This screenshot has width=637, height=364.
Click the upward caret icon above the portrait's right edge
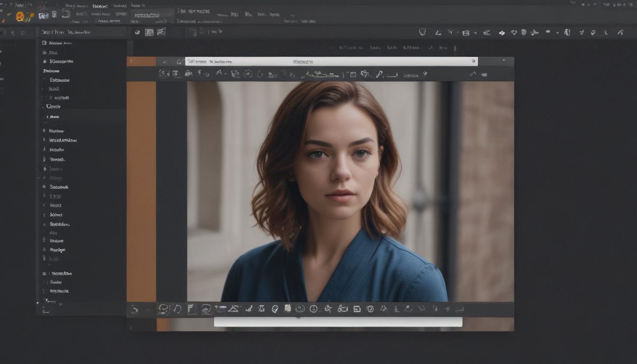473,74
